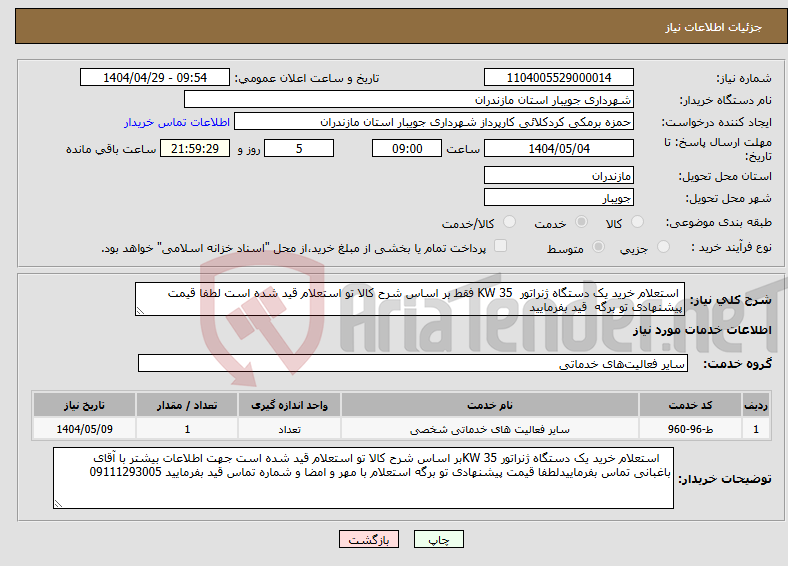This screenshot has height=566, width=788.
Task: Select the خدمت radio button
Action: (x=581, y=222)
